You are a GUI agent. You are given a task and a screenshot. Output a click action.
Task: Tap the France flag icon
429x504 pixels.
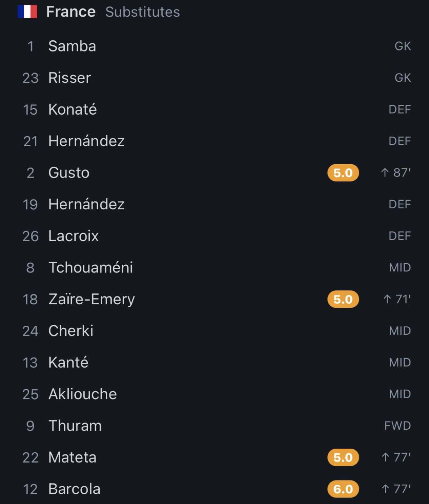point(28,11)
